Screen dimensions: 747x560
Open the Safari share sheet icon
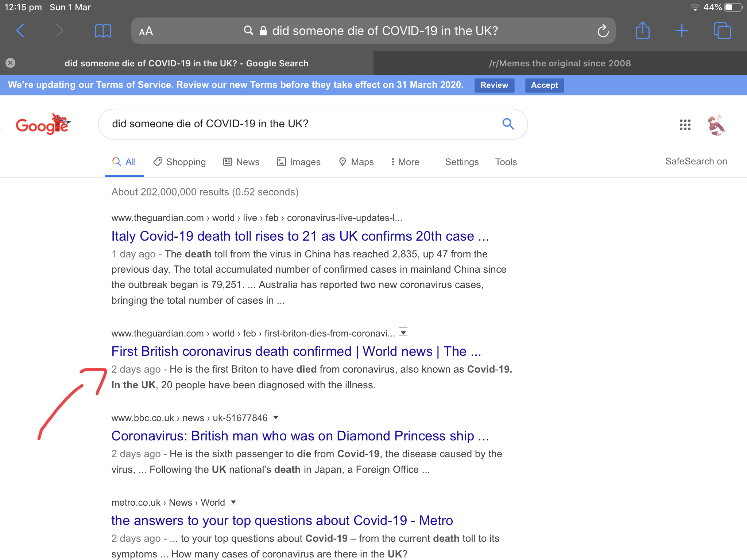click(642, 30)
